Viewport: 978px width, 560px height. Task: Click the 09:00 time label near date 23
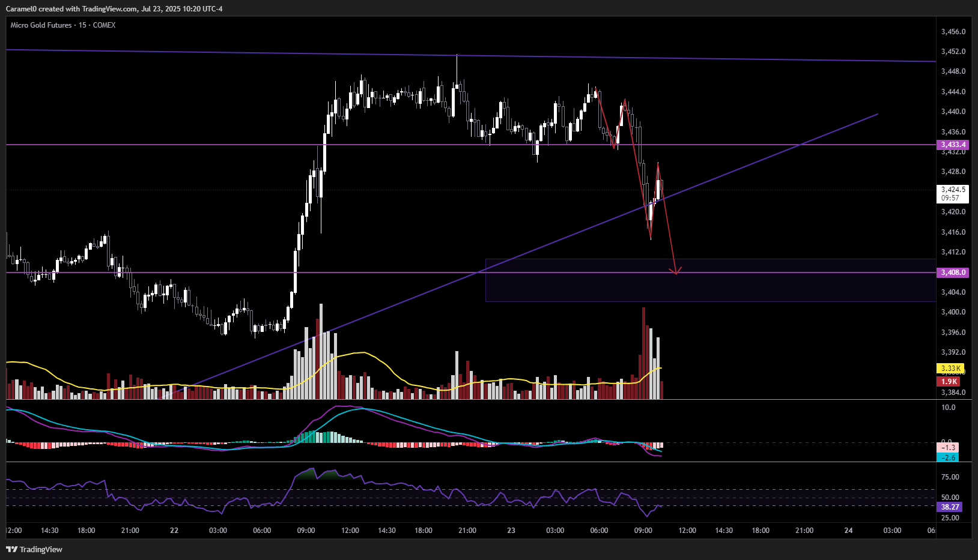tap(643, 531)
